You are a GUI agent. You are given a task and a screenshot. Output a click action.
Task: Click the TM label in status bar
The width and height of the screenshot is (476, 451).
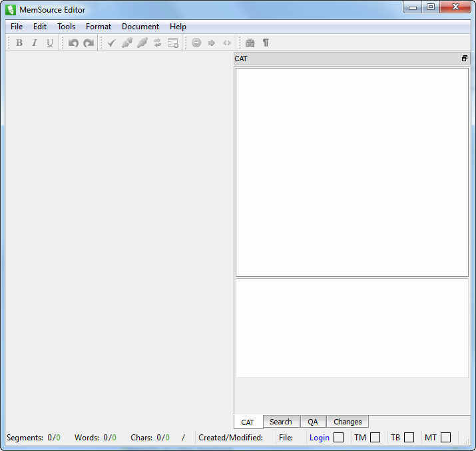360,438
